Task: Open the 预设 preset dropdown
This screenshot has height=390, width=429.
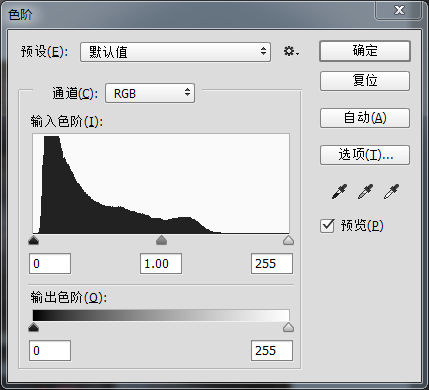Action: pos(175,52)
